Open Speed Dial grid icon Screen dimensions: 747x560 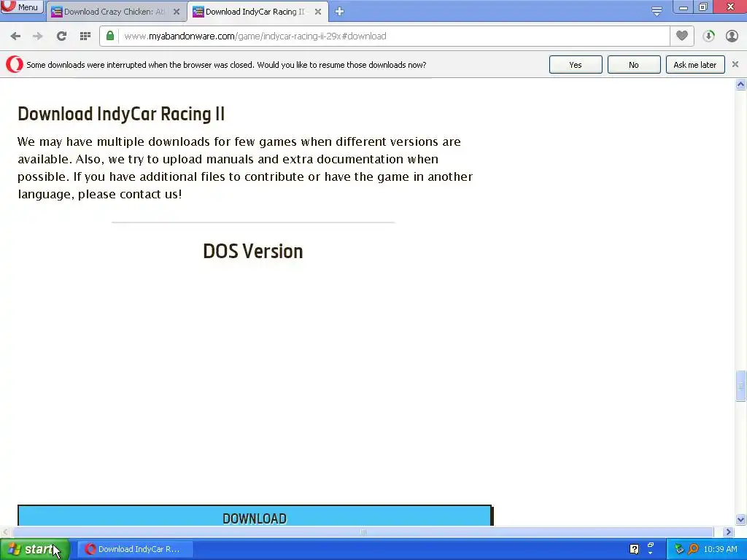[85, 36]
